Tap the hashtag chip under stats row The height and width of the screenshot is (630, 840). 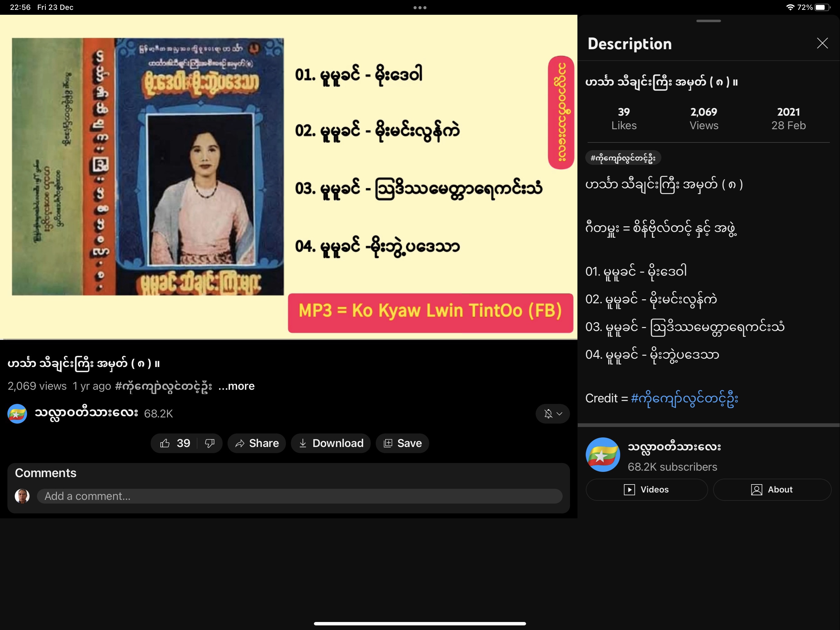623,158
